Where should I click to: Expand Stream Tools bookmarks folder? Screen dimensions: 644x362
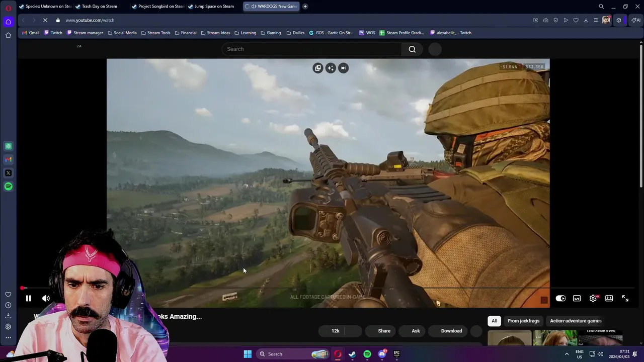(x=155, y=33)
